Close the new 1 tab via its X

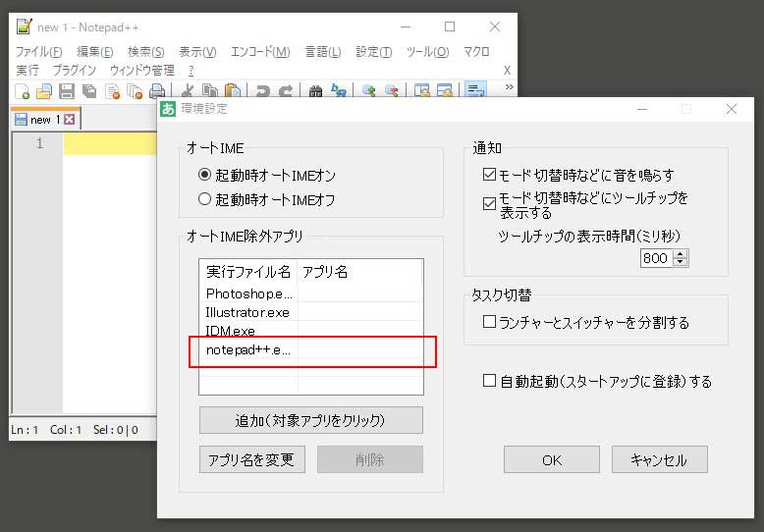tap(70, 120)
